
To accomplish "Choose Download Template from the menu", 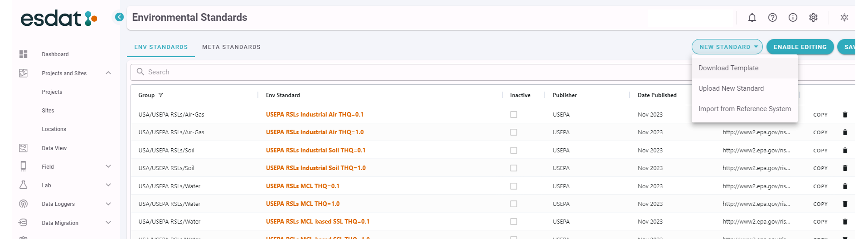I will [x=744, y=68].
